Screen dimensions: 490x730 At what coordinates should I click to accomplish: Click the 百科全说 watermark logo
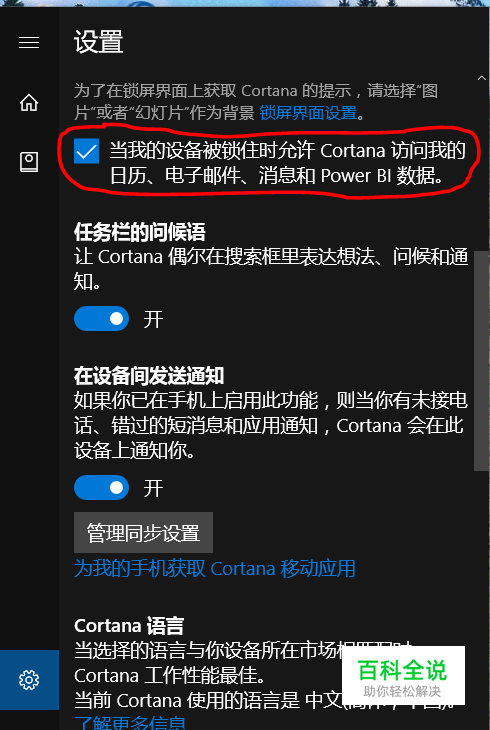click(403, 676)
